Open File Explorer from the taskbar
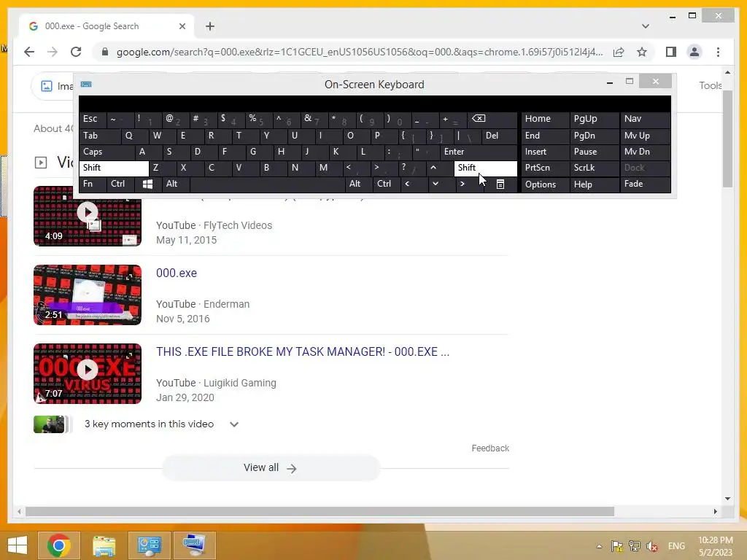 point(104,545)
